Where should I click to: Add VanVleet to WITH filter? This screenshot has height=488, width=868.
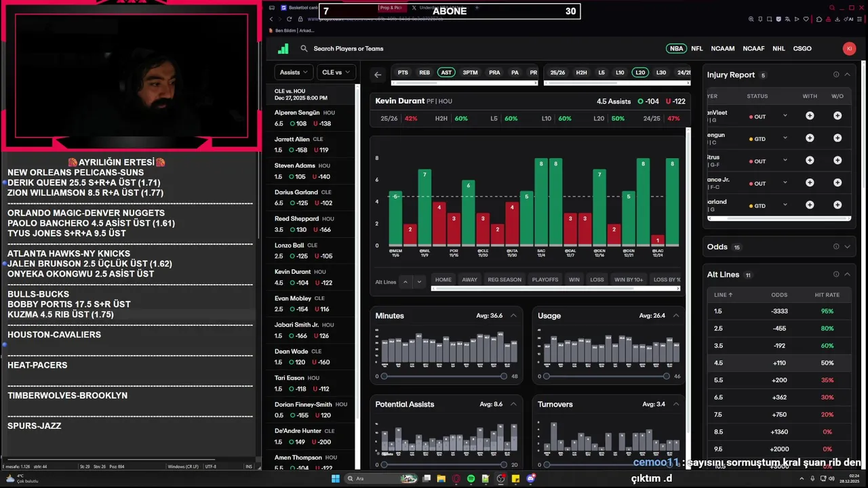810,116
